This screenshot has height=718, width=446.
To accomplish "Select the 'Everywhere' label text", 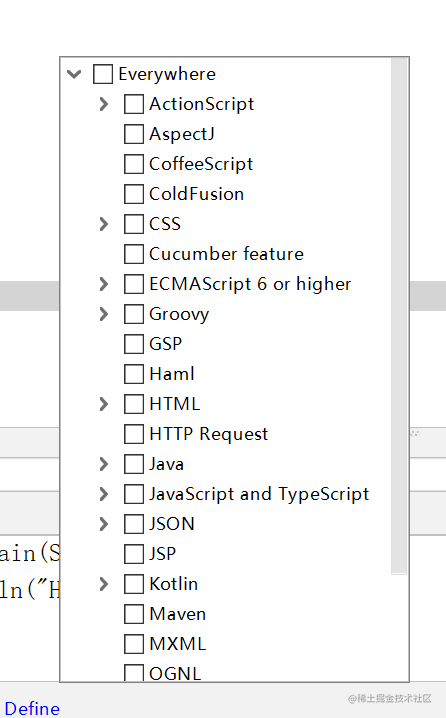I will 167,74.
